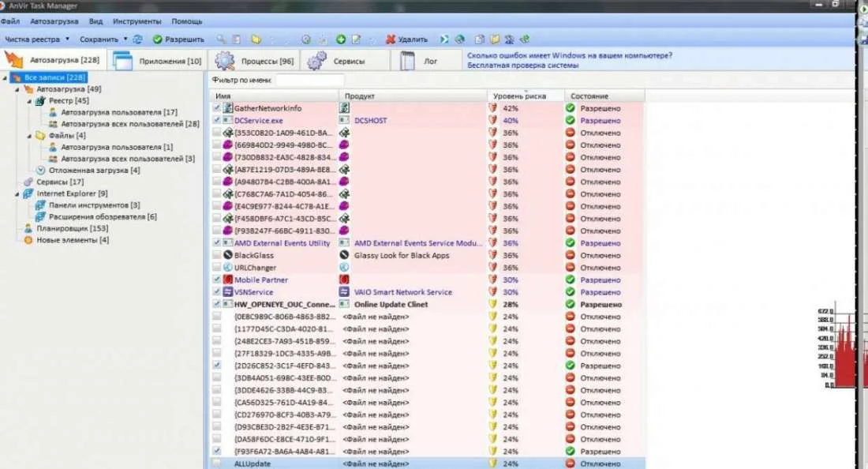Switch to the Процессы [96] tab
Viewport: 868px width, 469px height.
pos(255,61)
